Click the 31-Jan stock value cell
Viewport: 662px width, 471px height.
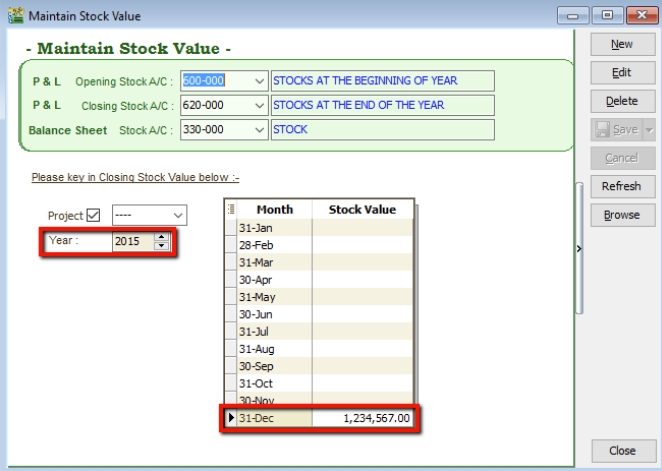pos(362,227)
